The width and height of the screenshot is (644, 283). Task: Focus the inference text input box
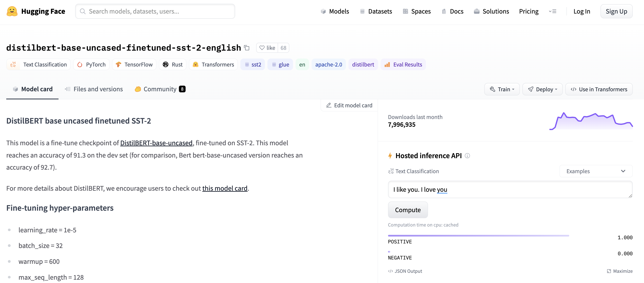[x=510, y=189]
